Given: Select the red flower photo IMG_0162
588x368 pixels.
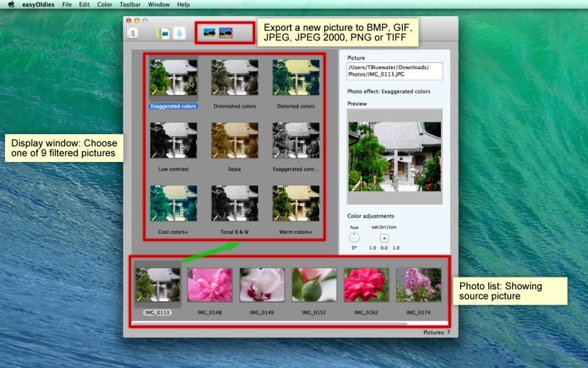Looking at the screenshot, I should [x=366, y=285].
